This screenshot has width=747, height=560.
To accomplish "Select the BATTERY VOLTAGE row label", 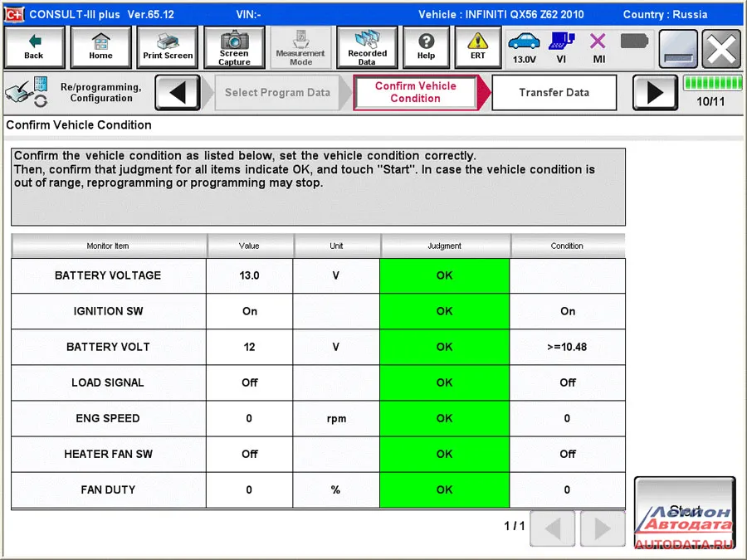I will pos(108,275).
